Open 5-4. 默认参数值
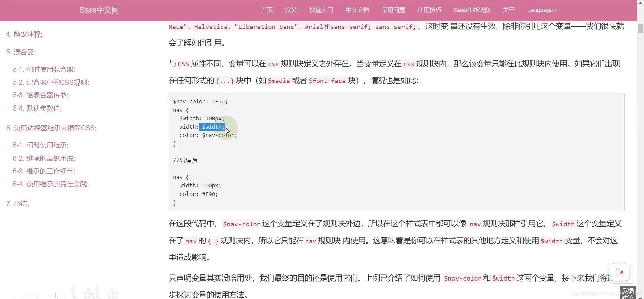The height and width of the screenshot is (299, 644). 37,108
